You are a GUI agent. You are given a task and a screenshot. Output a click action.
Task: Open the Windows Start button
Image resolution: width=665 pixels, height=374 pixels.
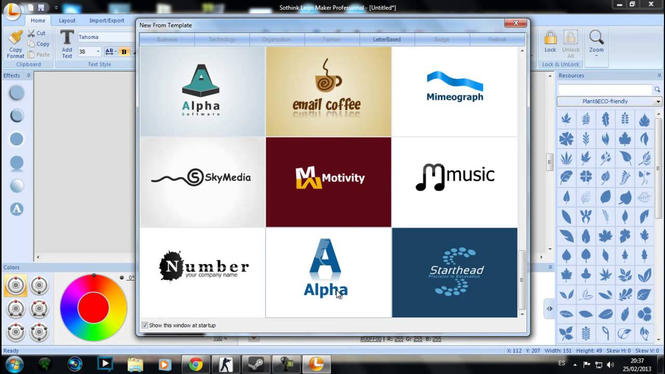point(14,364)
